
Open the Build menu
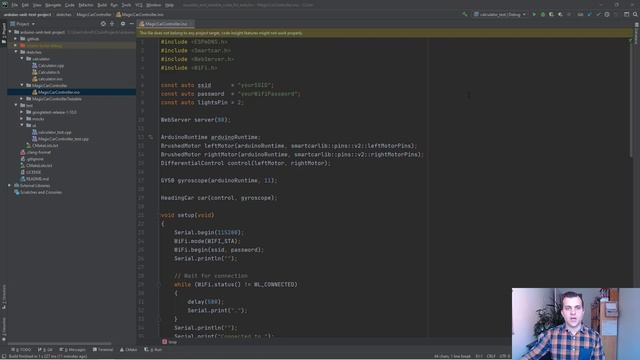102,5
